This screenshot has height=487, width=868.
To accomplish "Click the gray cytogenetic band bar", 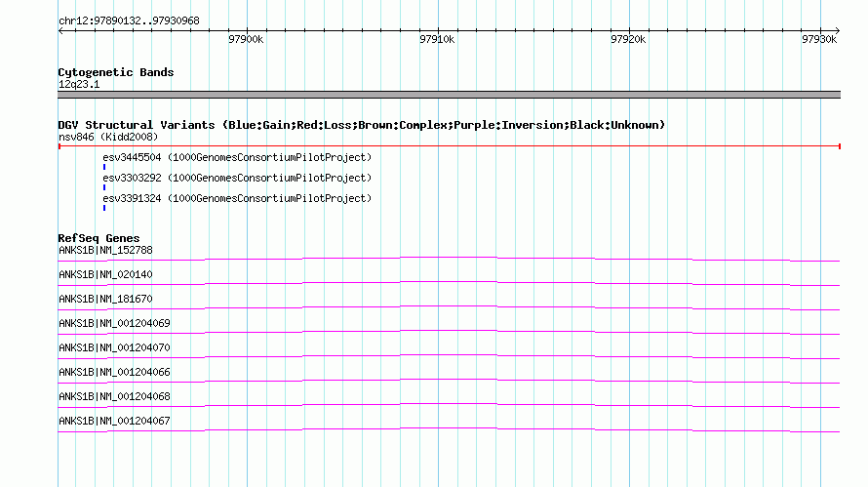I will (x=449, y=95).
